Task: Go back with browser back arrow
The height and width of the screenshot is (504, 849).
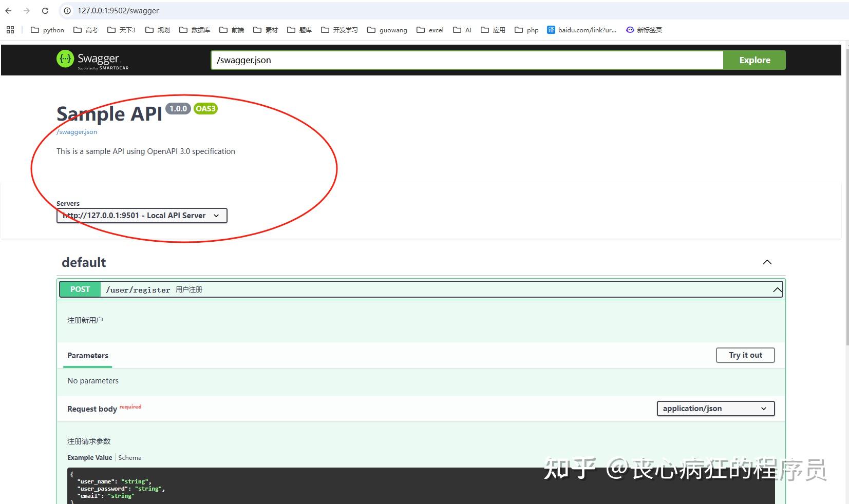Action: 8,11
